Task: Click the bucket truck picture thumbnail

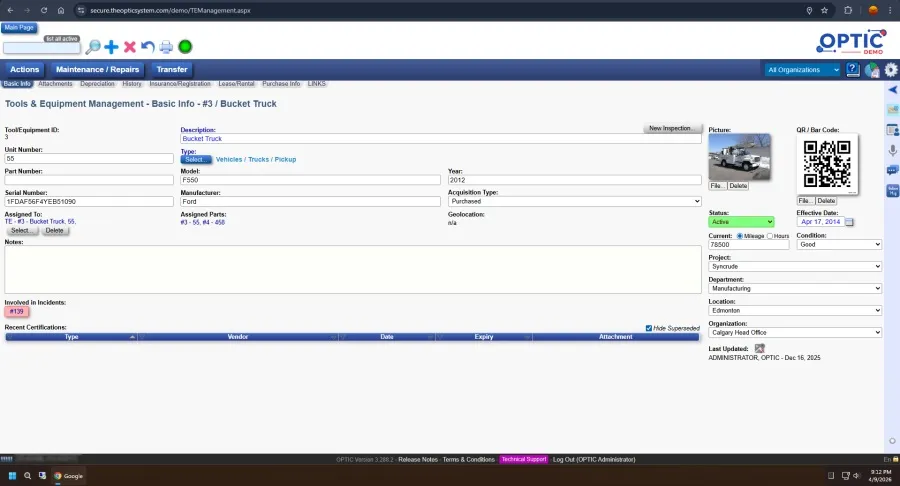Action: (x=739, y=157)
